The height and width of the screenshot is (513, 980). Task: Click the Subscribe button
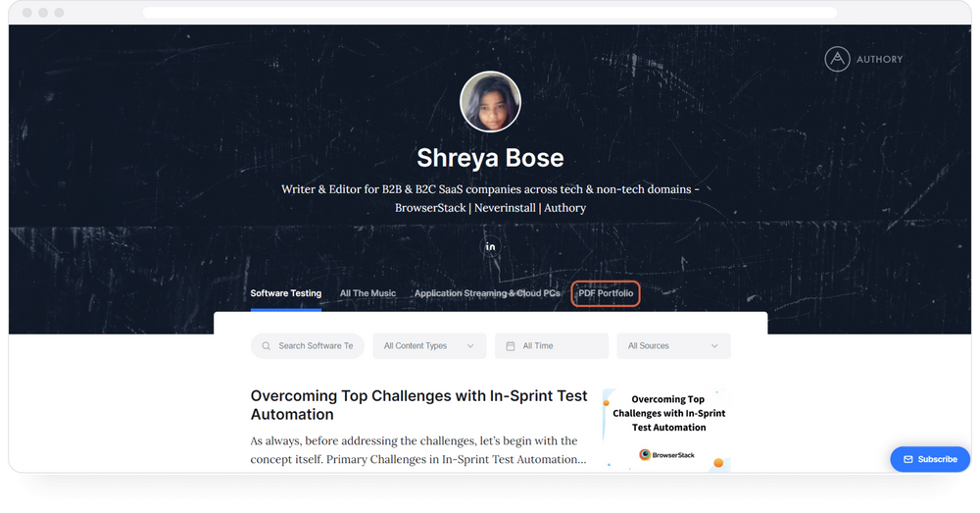(930, 459)
